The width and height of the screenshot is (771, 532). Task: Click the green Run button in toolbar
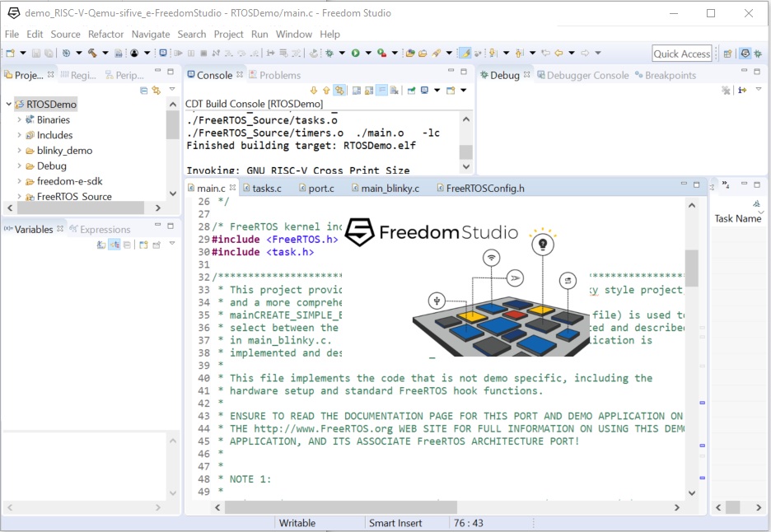coord(355,53)
